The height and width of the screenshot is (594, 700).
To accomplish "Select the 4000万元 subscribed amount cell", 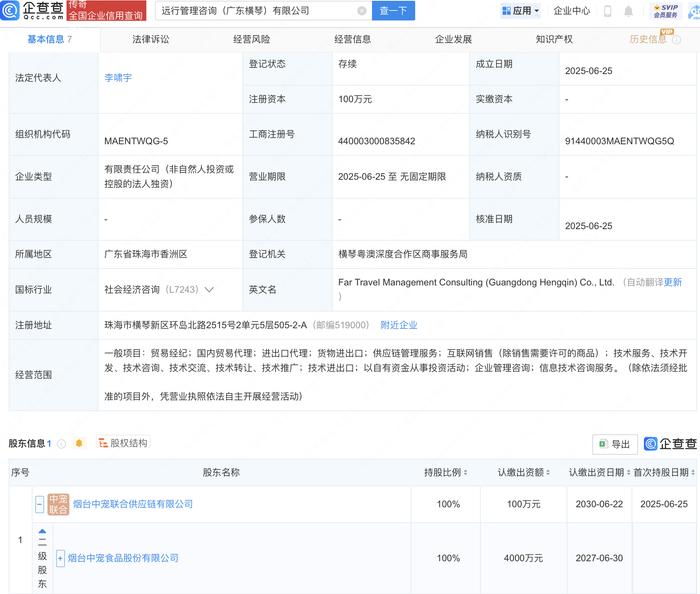I will 523,558.
